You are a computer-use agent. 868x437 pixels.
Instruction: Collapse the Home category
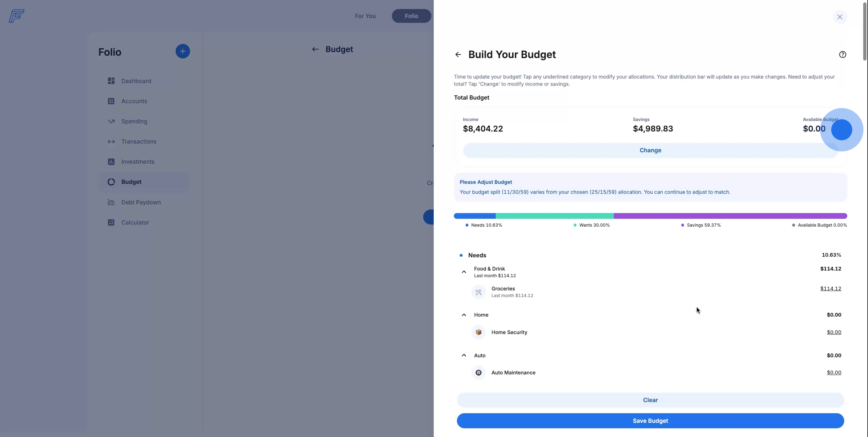point(464,315)
